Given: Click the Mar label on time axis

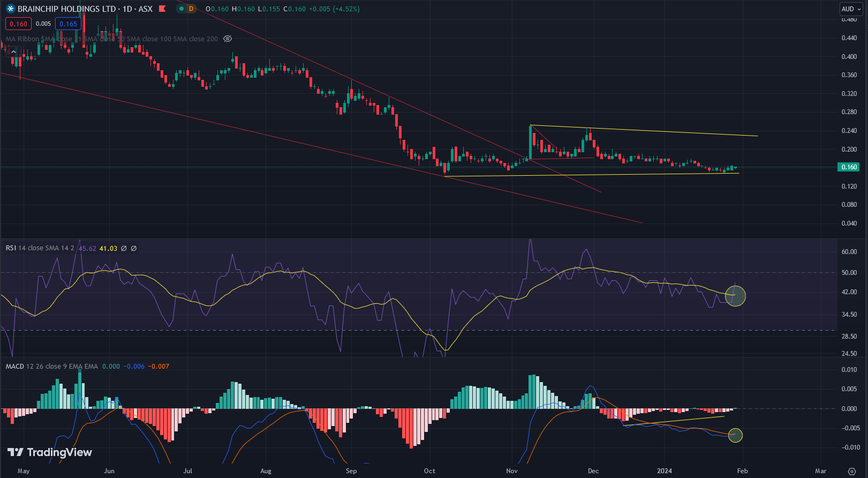Looking at the screenshot, I should [820, 471].
